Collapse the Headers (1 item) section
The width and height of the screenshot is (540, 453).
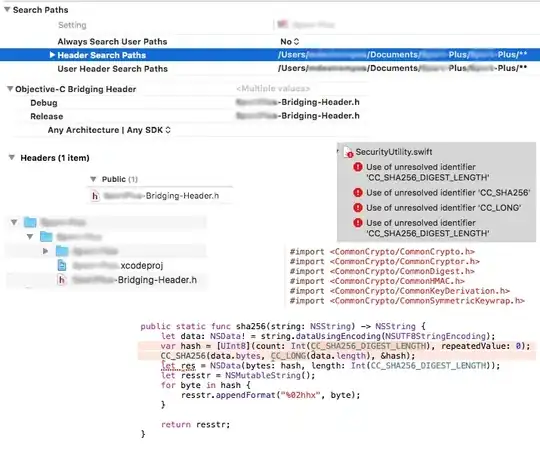click(x=12, y=157)
